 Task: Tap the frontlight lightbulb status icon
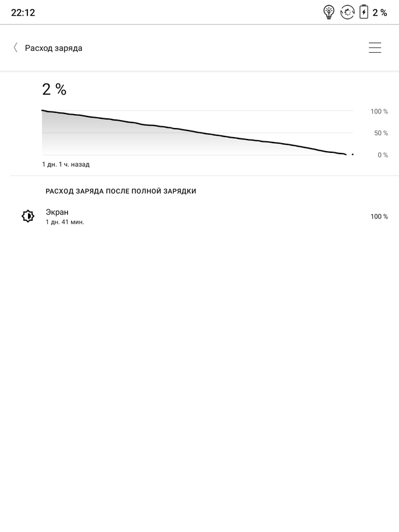click(x=329, y=12)
